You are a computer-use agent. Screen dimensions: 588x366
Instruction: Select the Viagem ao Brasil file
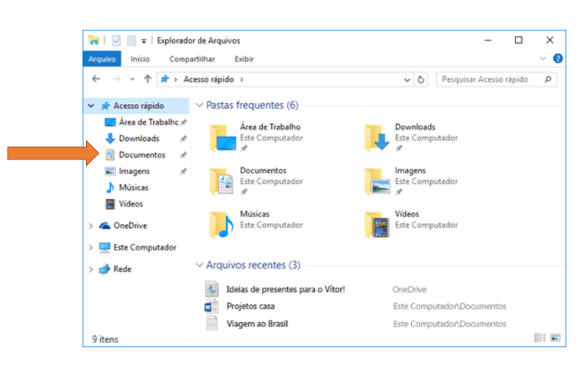[257, 324]
